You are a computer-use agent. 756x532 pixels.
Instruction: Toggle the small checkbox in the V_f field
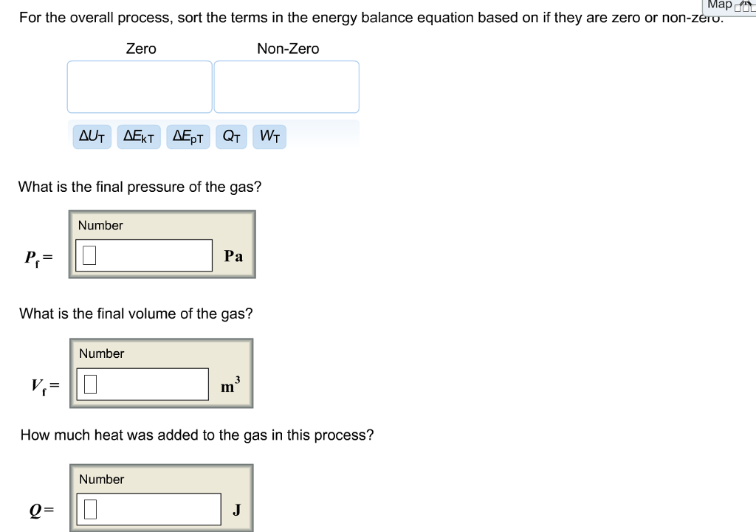pos(89,383)
